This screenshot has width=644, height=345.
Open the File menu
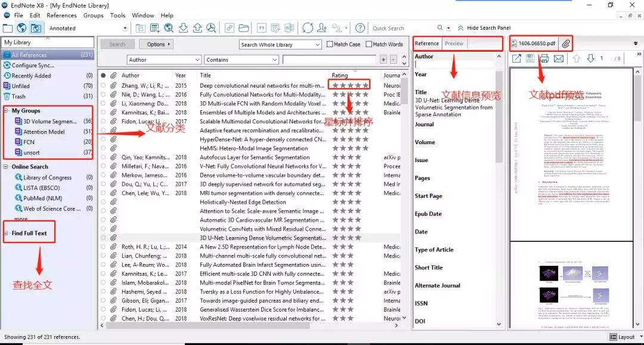pyautogui.click(x=18, y=15)
